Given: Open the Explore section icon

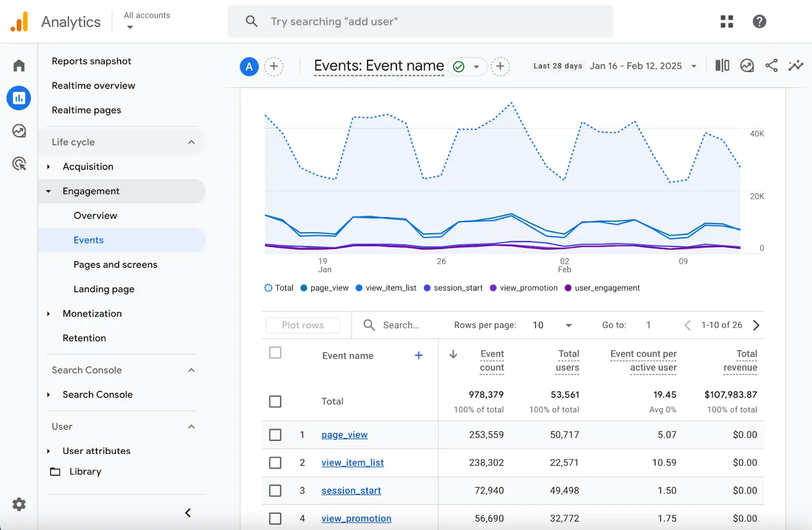Looking at the screenshot, I should (x=19, y=131).
